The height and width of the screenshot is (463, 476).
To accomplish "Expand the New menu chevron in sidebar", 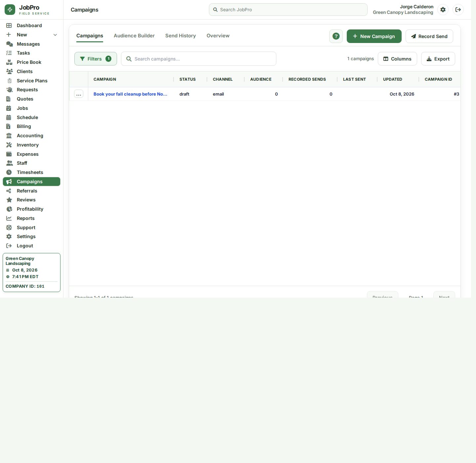I will click(55, 35).
